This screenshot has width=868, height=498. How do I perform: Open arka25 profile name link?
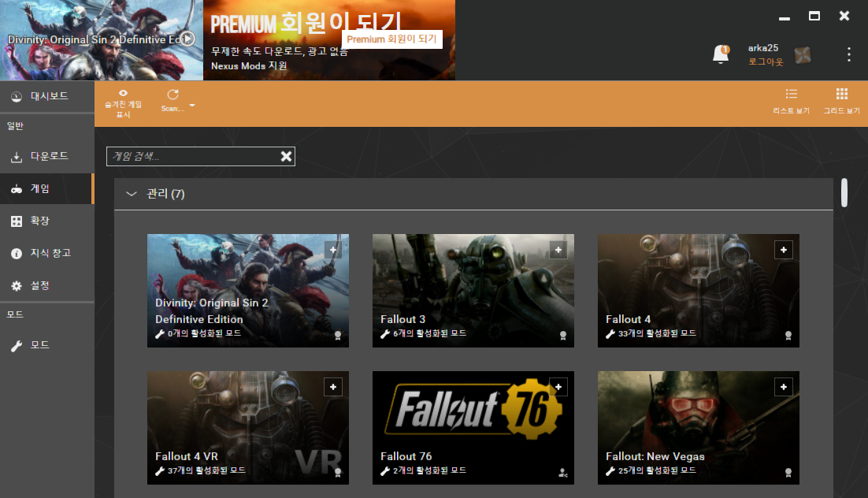tap(762, 48)
